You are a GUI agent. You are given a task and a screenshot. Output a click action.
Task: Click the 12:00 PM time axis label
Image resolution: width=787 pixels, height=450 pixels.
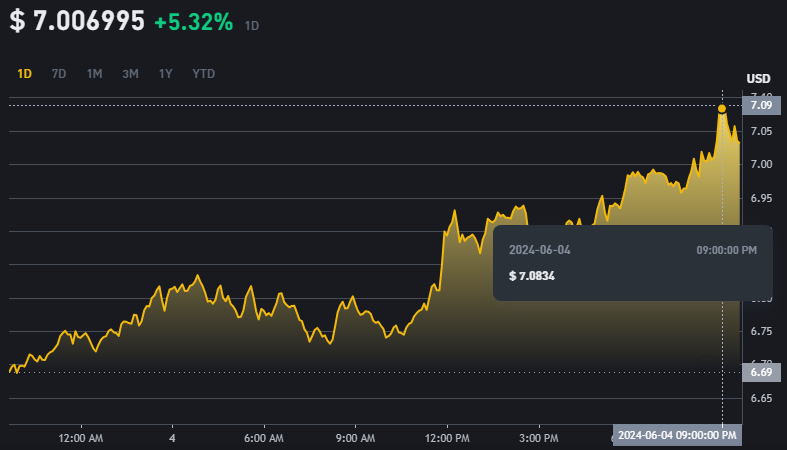(x=447, y=438)
